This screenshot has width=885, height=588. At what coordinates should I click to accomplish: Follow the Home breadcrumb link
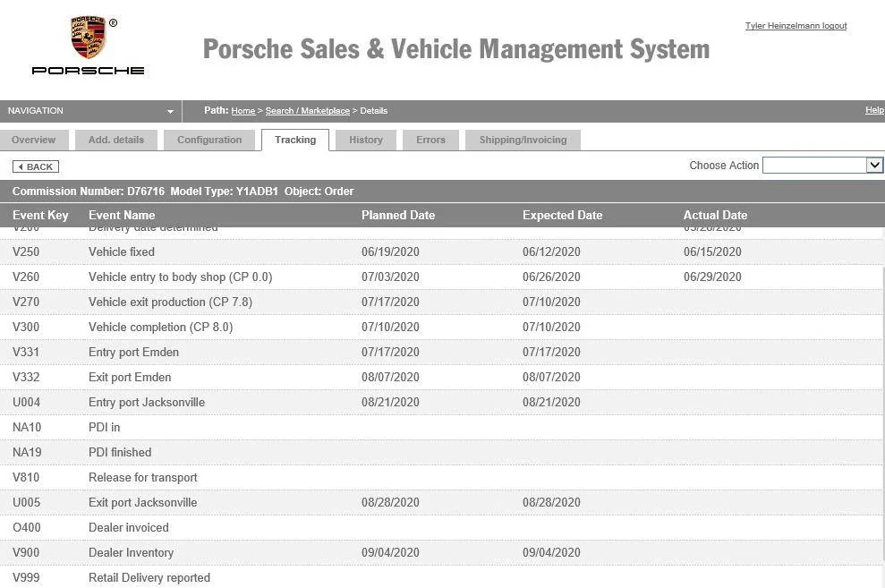(x=243, y=111)
